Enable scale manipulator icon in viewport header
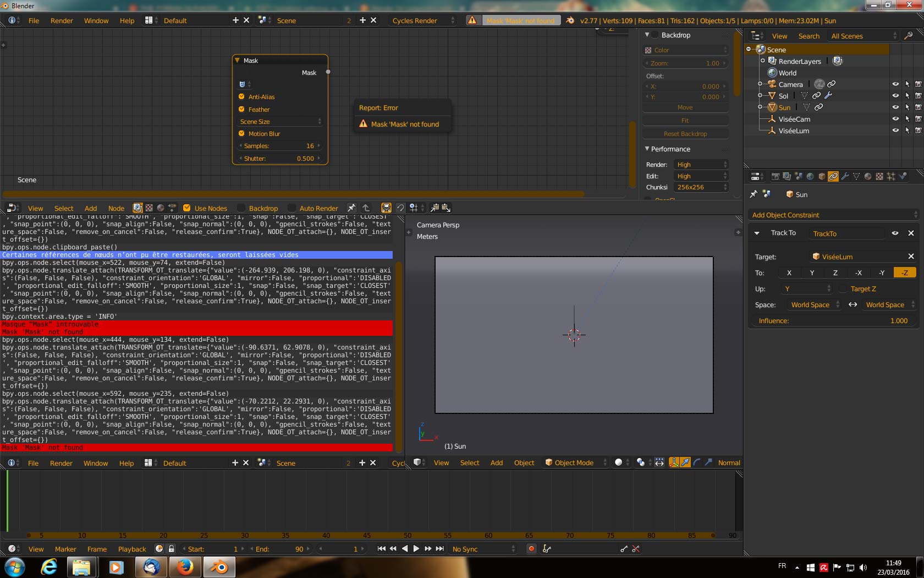 point(708,462)
